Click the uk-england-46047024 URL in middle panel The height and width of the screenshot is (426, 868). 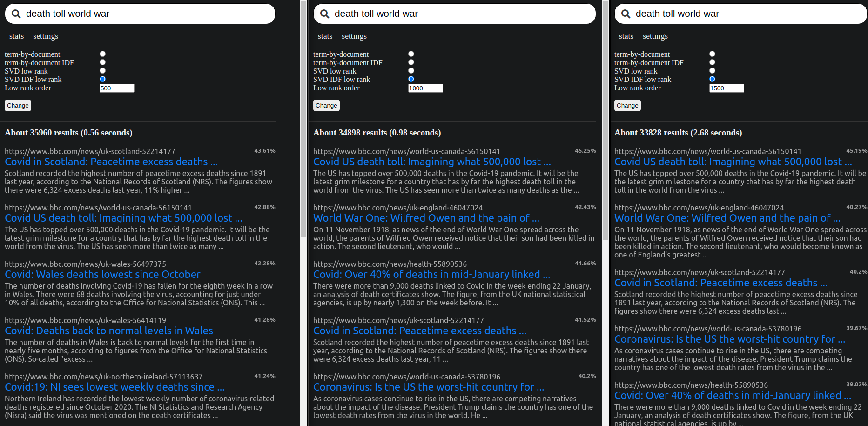point(398,208)
